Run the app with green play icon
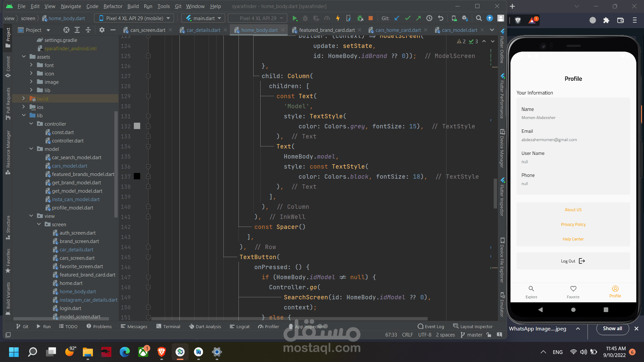The image size is (644, 362). click(x=295, y=18)
